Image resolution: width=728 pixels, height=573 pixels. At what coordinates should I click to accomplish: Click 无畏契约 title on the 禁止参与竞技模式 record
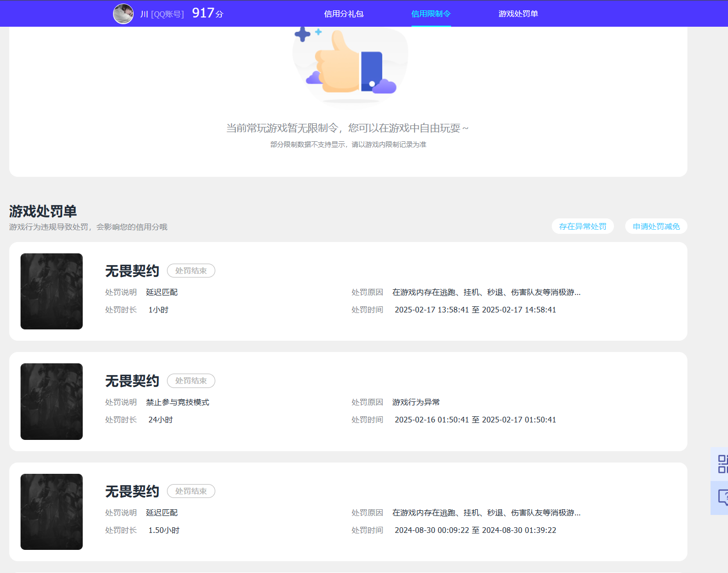pyautogui.click(x=132, y=381)
